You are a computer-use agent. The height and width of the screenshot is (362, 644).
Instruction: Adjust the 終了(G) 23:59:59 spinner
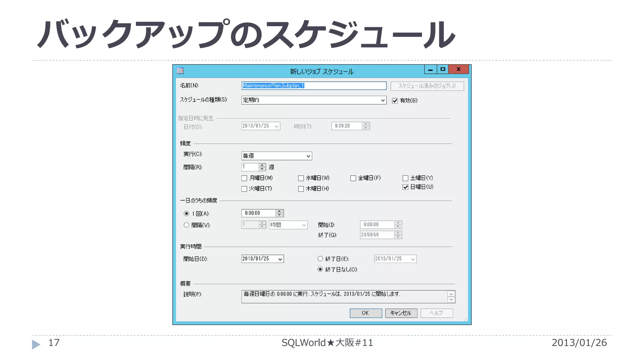coord(398,235)
